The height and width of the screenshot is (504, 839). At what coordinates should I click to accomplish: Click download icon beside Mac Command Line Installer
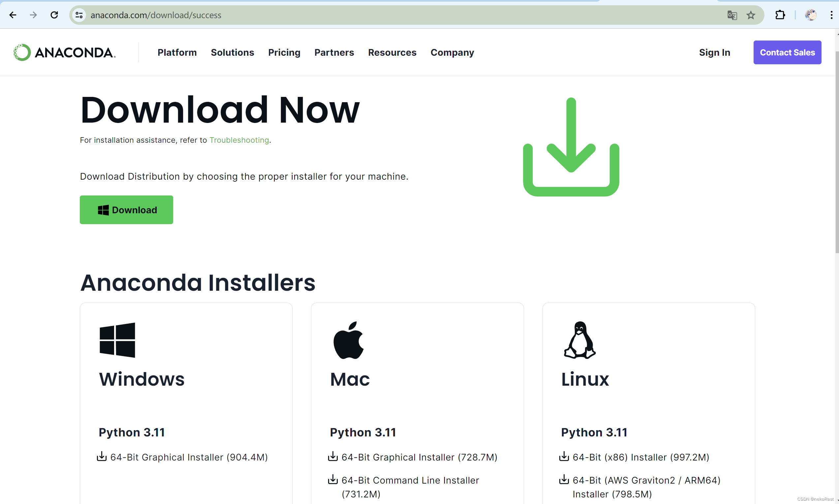(333, 479)
